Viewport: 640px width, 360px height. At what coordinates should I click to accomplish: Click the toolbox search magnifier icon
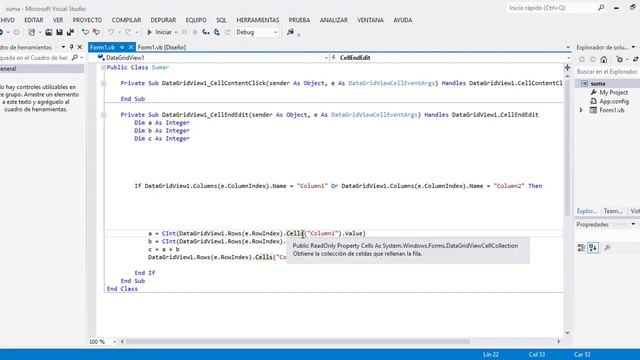click(x=75, y=58)
